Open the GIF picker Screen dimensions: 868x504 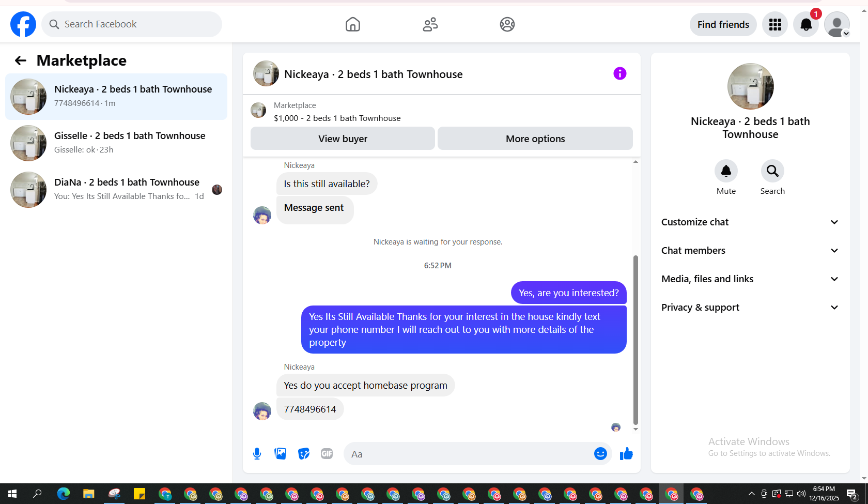[327, 454]
